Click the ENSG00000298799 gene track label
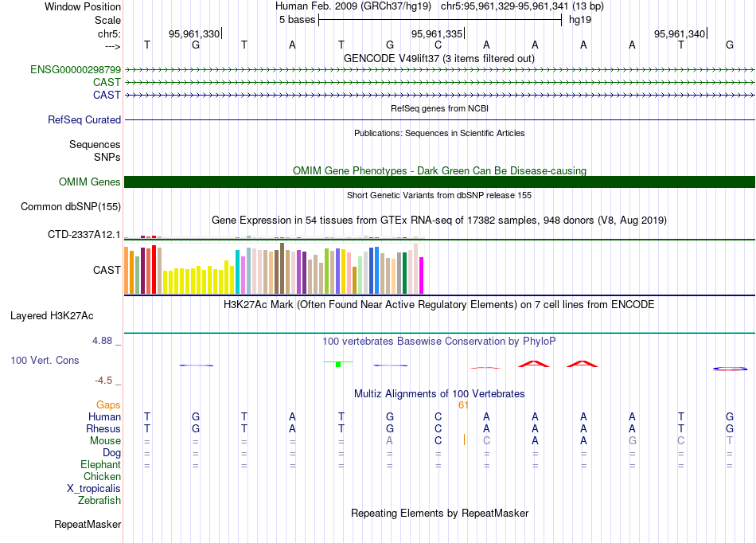The height and width of the screenshot is (543, 756). point(76,70)
